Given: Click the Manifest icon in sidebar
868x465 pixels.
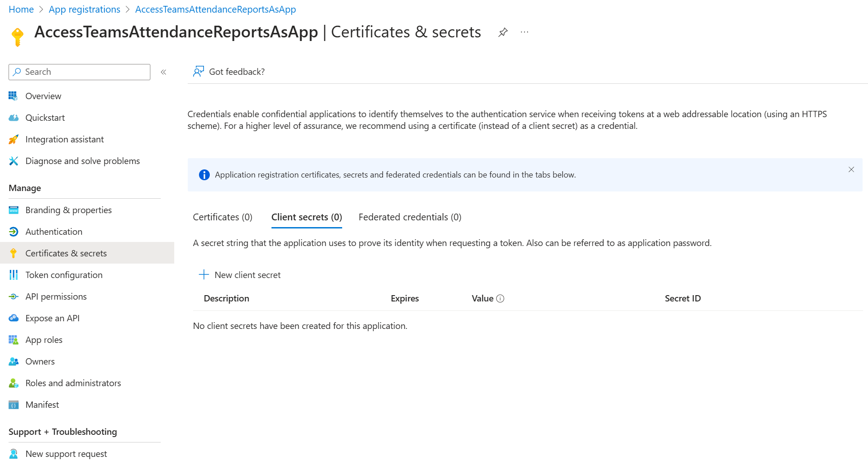Looking at the screenshot, I should [x=14, y=405].
